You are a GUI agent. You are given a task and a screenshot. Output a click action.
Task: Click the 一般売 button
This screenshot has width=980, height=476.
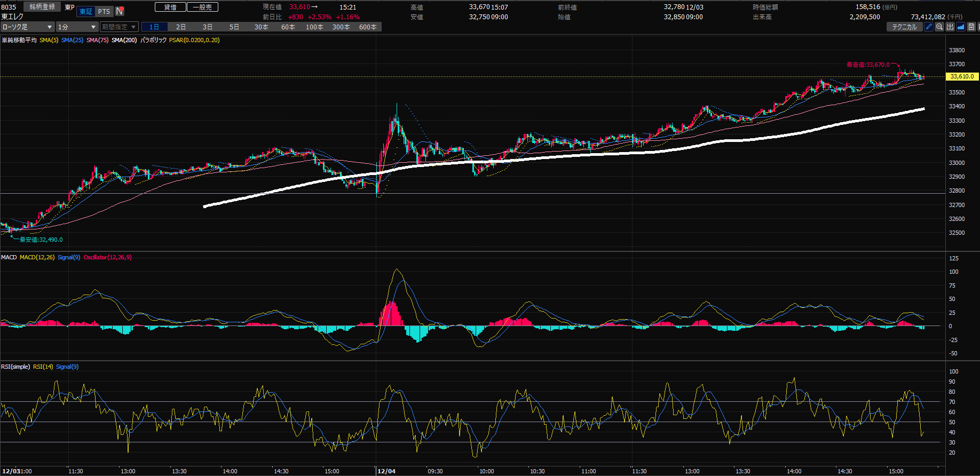point(202,7)
